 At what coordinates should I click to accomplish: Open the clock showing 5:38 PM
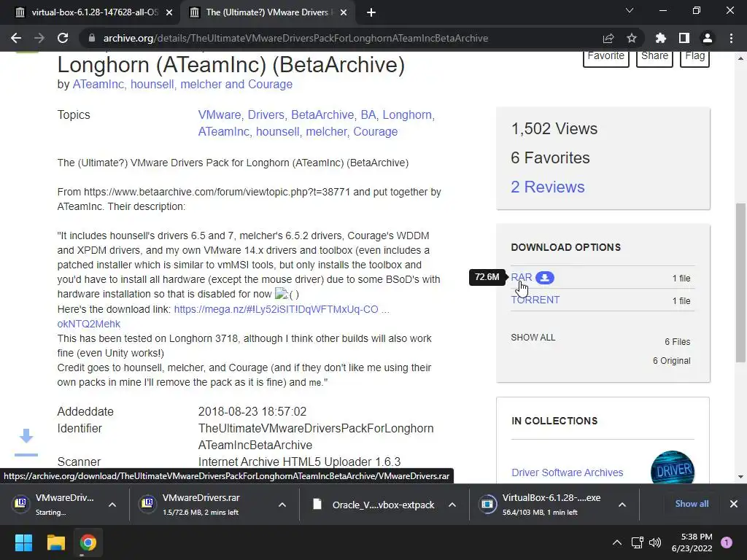692,542
